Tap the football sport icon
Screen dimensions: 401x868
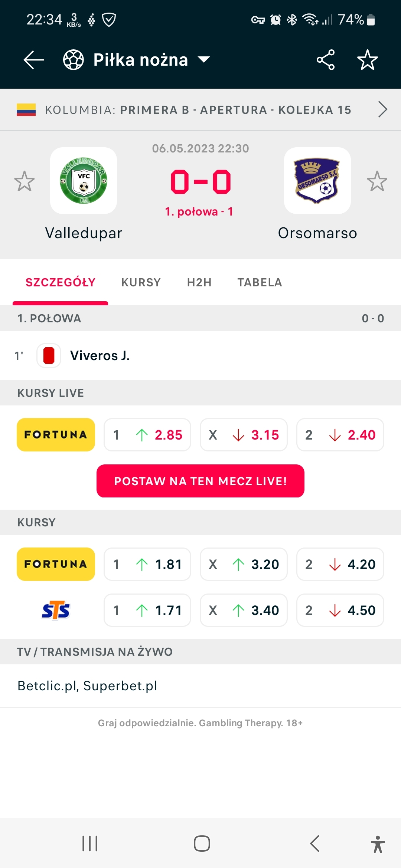coord(74,60)
